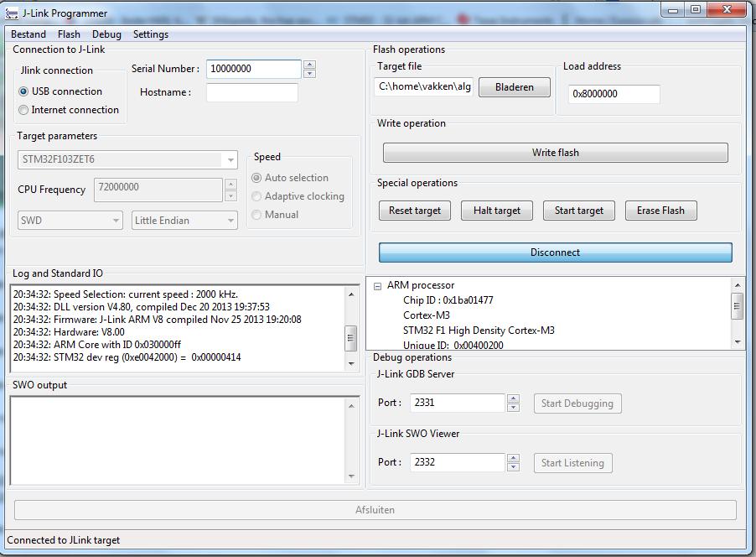Click the Write flash button
This screenshot has height=557, width=756.
(x=556, y=153)
